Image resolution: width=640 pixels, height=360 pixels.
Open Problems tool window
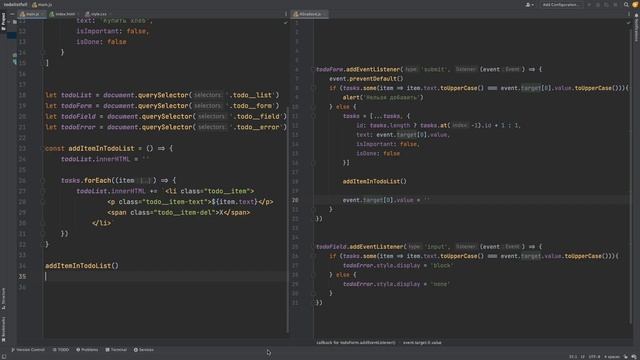(x=87, y=350)
